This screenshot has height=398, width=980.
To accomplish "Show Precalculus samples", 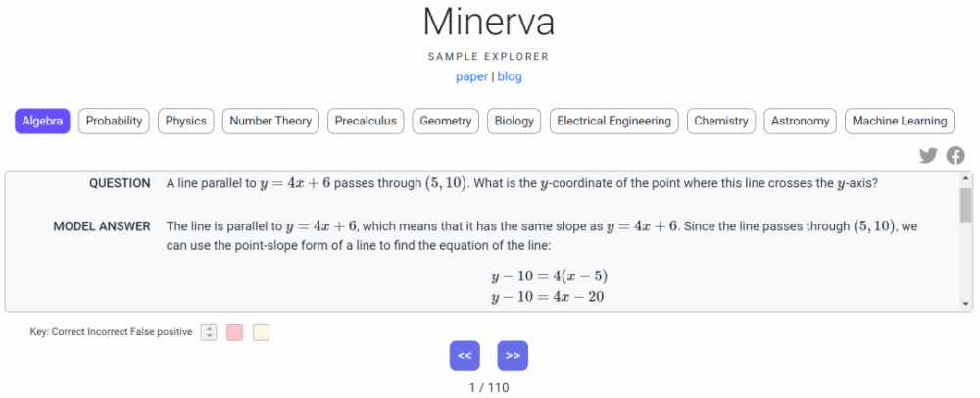I will (x=366, y=122).
